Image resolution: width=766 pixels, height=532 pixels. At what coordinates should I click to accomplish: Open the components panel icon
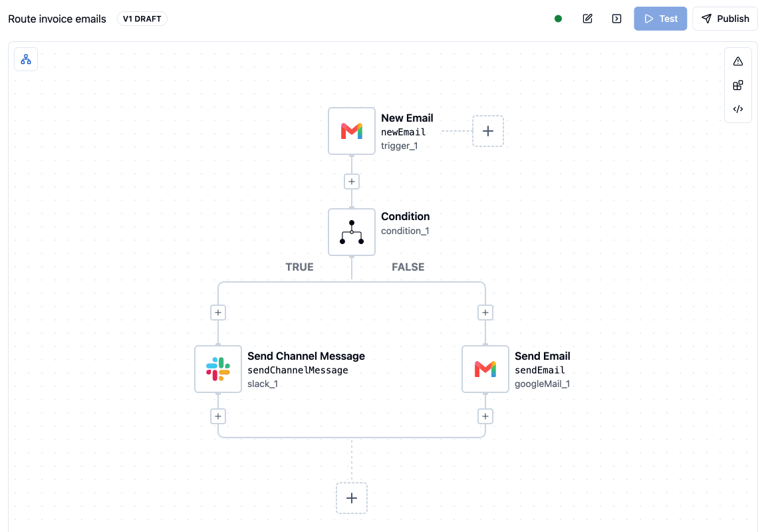pos(737,85)
